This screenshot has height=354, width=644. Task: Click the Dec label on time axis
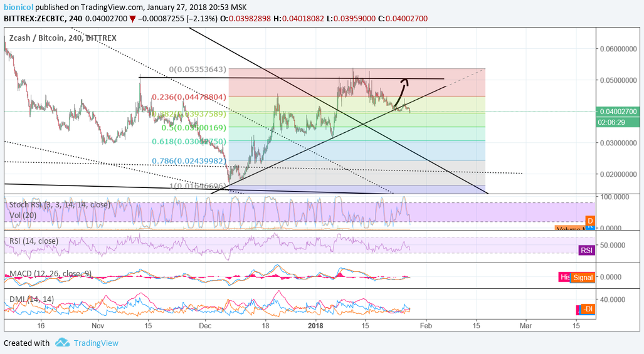205,326
